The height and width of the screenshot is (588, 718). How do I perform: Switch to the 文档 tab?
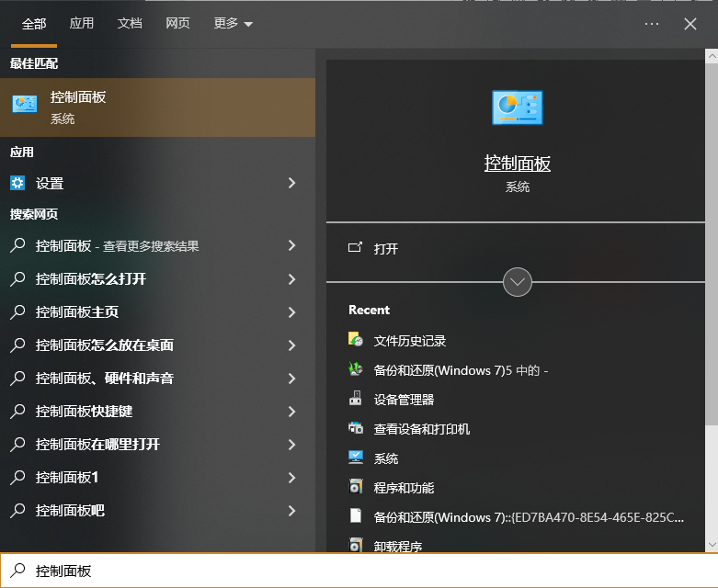coord(130,23)
